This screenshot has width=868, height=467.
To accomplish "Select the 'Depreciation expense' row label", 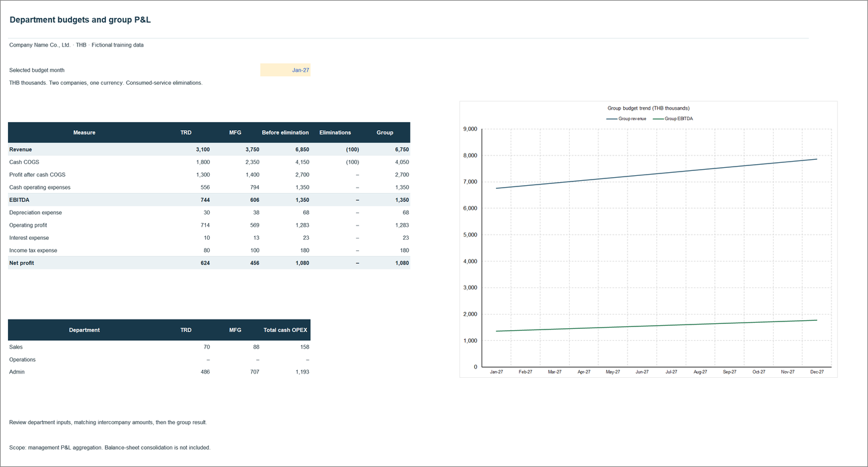I will [35, 212].
